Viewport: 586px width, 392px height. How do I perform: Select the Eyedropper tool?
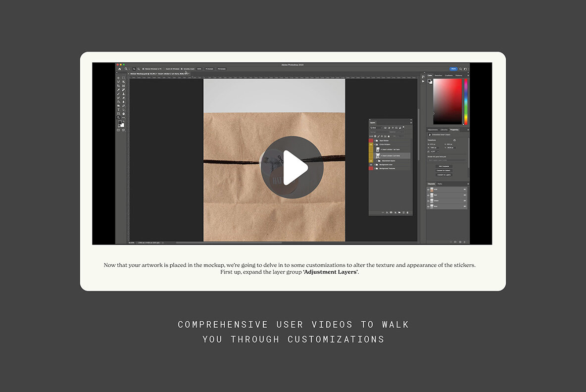click(x=118, y=90)
